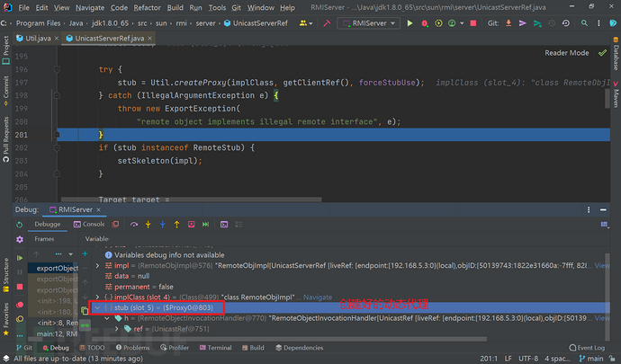
Task: Run RMIServer with green play button
Action: coord(409,23)
